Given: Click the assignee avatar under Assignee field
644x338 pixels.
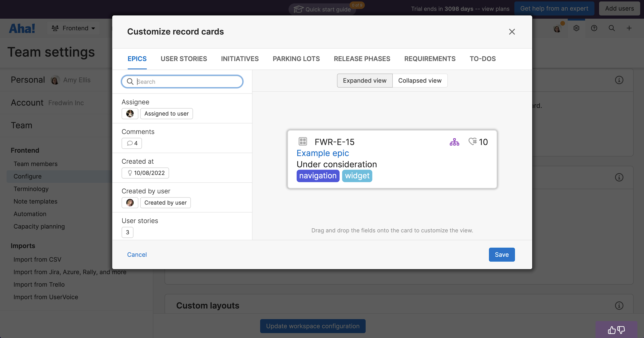Looking at the screenshot, I should coord(130,113).
